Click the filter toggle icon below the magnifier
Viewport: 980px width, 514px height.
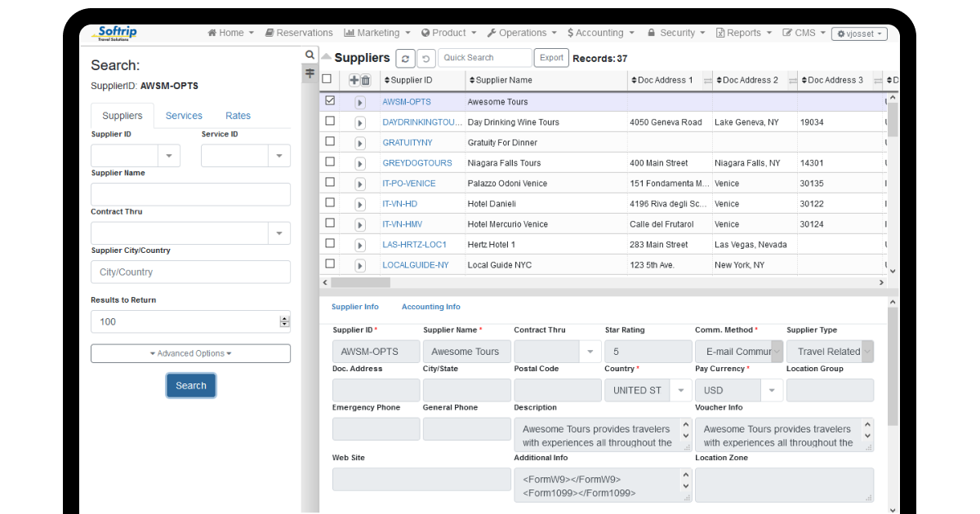pos(310,73)
